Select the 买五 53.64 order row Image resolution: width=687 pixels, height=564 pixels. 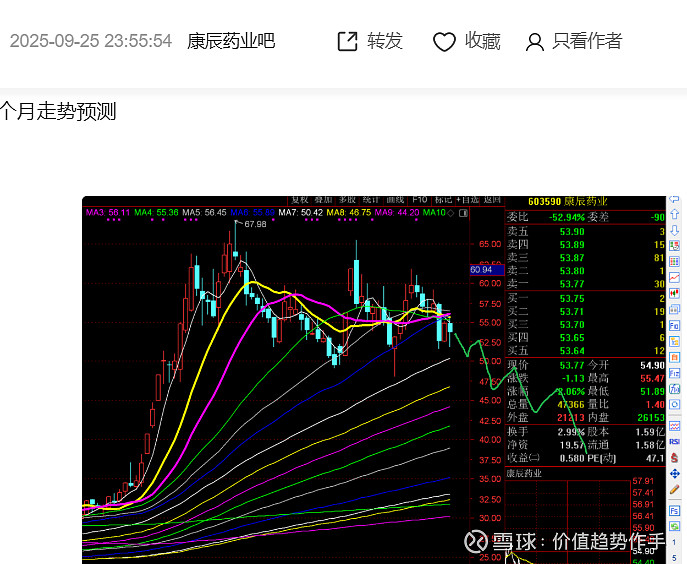click(586, 351)
